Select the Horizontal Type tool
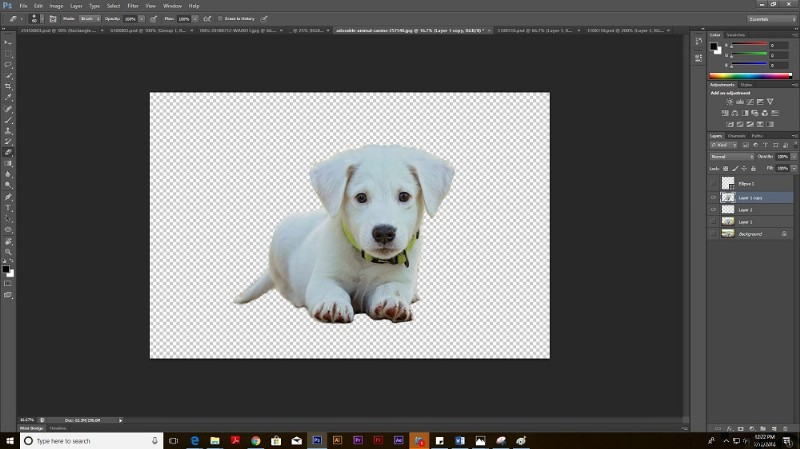 coord(8,208)
